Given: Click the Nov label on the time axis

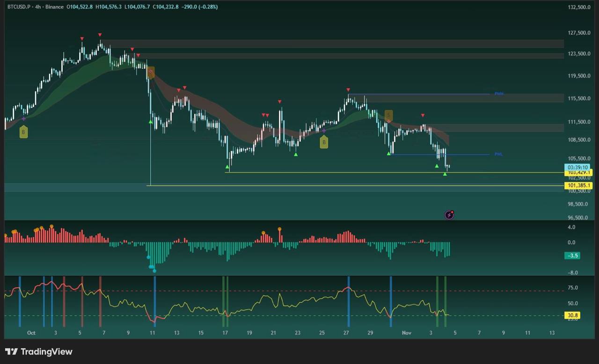Looking at the screenshot, I should pyautogui.click(x=406, y=333).
